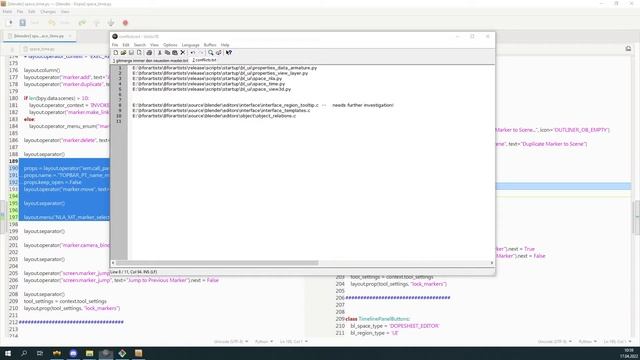Open right pane Ln, Col position dropdown
The height and width of the screenshot is (360, 640).
point(618,341)
